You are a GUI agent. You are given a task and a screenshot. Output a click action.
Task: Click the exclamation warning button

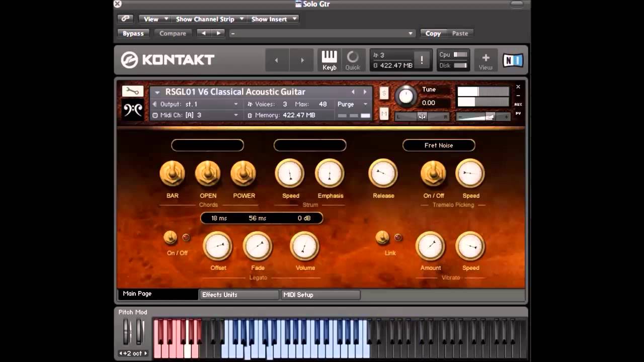[x=422, y=60]
